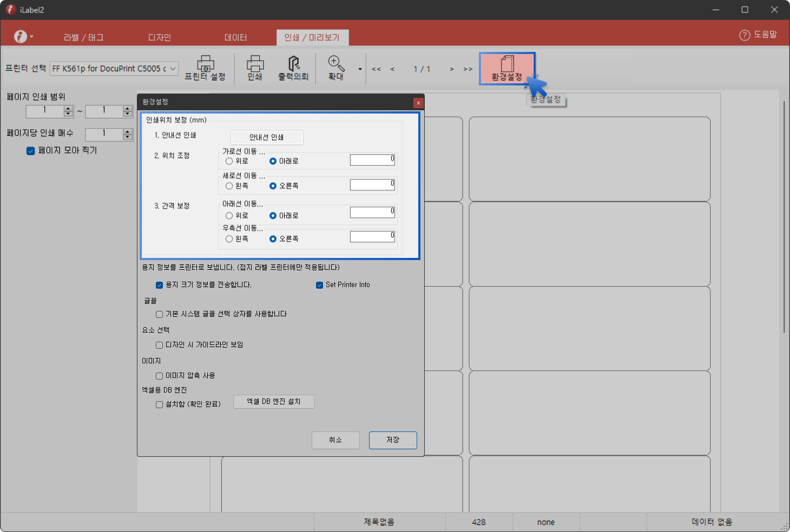This screenshot has height=532, width=790.
Task: Select 아래로 radio under 가로선 이동
Action: [273, 161]
